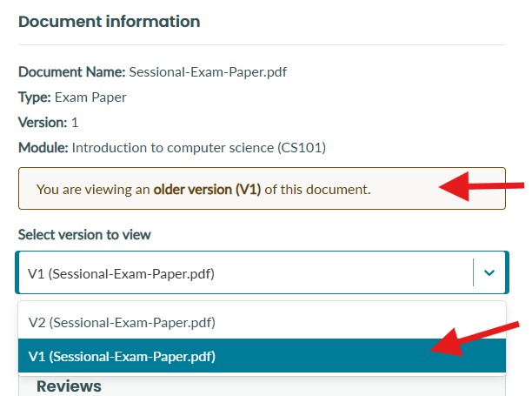Screen dimensions: 532x396
Task: Click the Reviews section heading
Action: (x=69, y=386)
